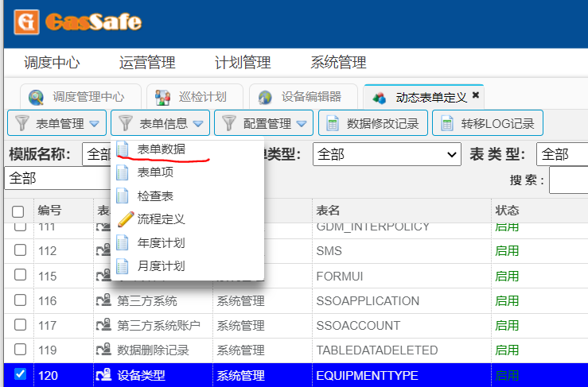The image size is (588, 387).
Task: Click the 表名 column header
Action: (x=329, y=211)
